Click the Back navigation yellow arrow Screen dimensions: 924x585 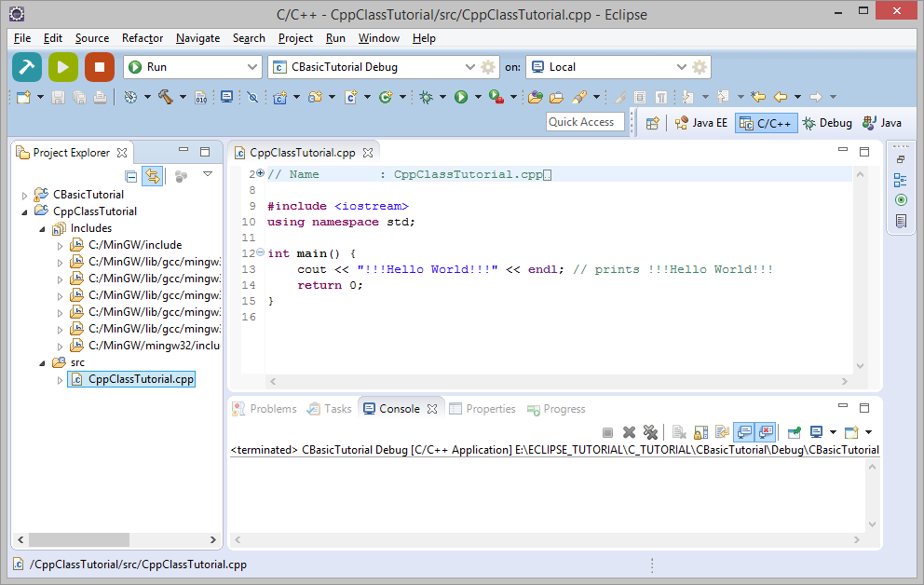(781, 97)
